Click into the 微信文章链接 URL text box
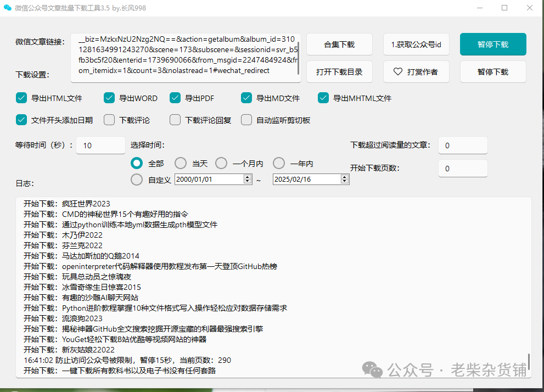The height and width of the screenshot is (392, 544). [186, 58]
